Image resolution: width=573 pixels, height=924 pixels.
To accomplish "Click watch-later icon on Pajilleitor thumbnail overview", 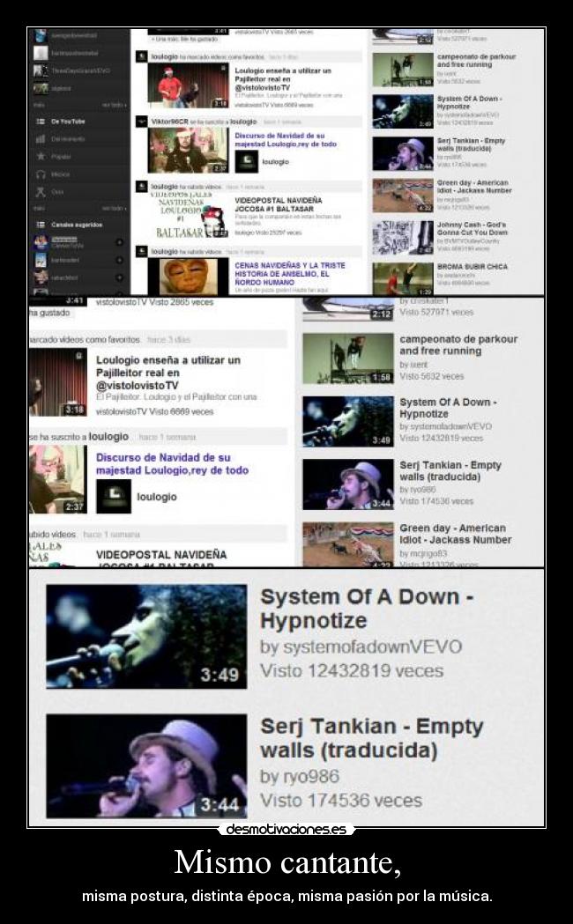I will click(x=221, y=70).
